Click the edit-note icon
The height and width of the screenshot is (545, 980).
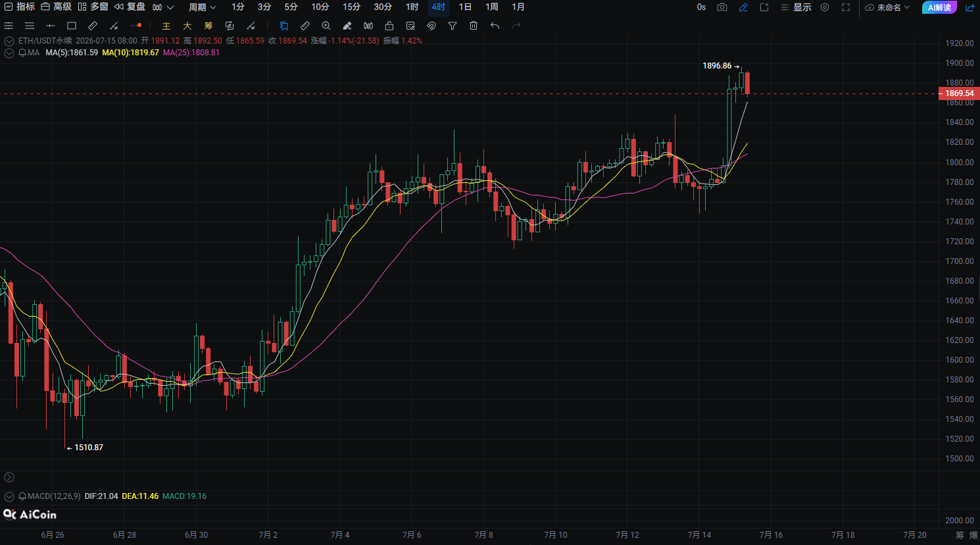click(x=410, y=26)
